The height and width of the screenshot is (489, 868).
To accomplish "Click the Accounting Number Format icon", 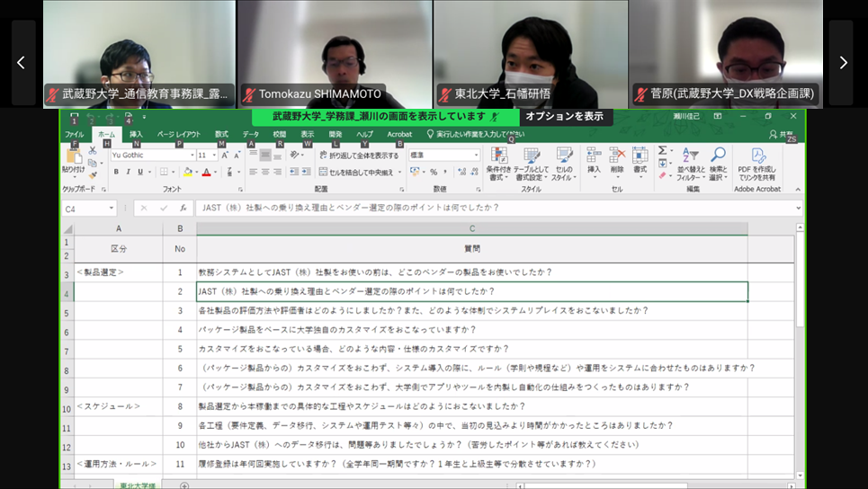I will [415, 172].
